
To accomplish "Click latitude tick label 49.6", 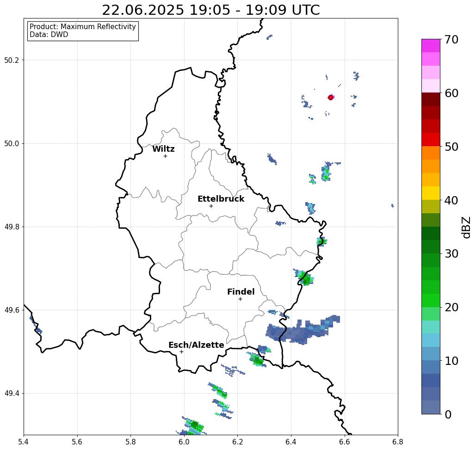I will (x=12, y=310).
